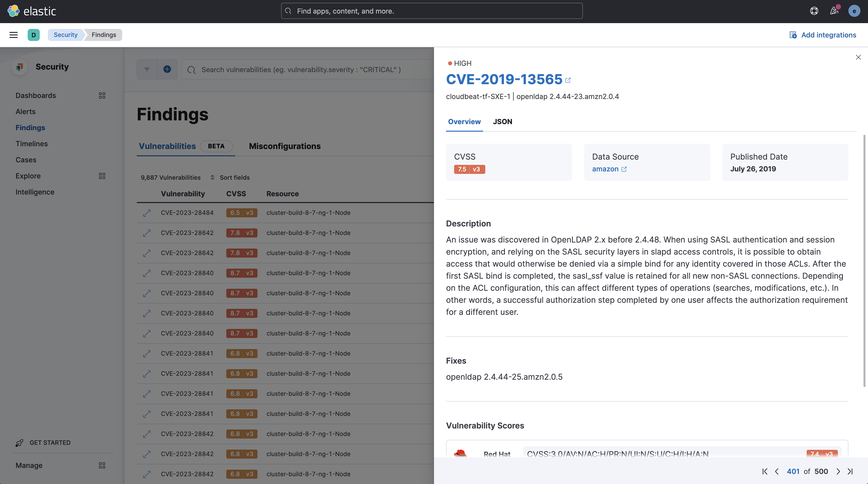Click the add filter plus icon
Image resolution: width=868 pixels, height=484 pixels.
click(x=167, y=69)
